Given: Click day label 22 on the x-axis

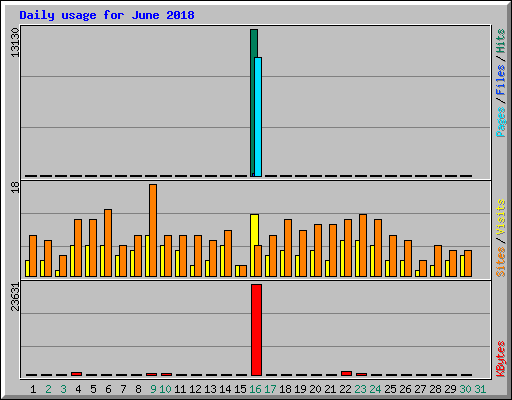Looking at the screenshot, I should point(345,389).
